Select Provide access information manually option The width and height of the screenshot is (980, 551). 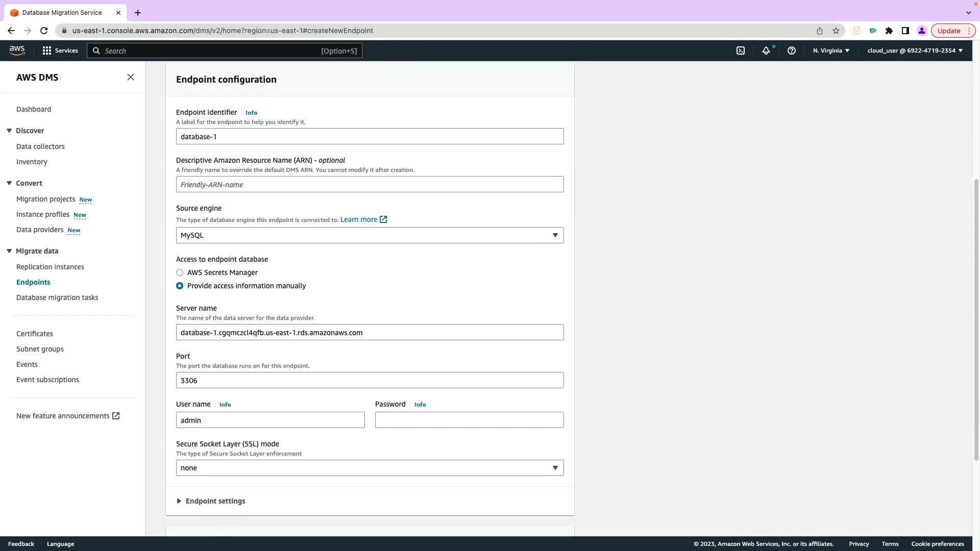pos(180,286)
